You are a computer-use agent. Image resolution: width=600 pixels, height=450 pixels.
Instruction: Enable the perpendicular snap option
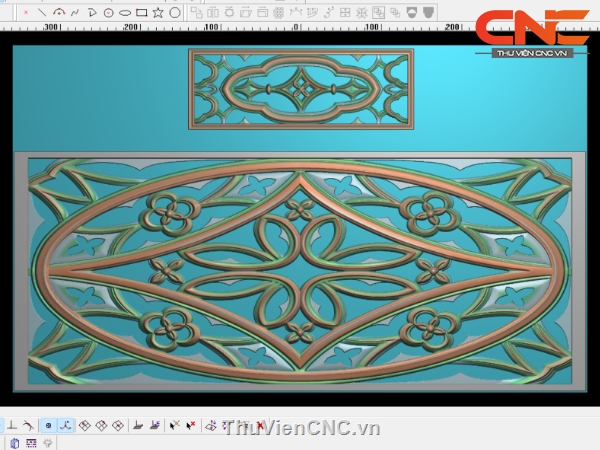tap(11, 425)
